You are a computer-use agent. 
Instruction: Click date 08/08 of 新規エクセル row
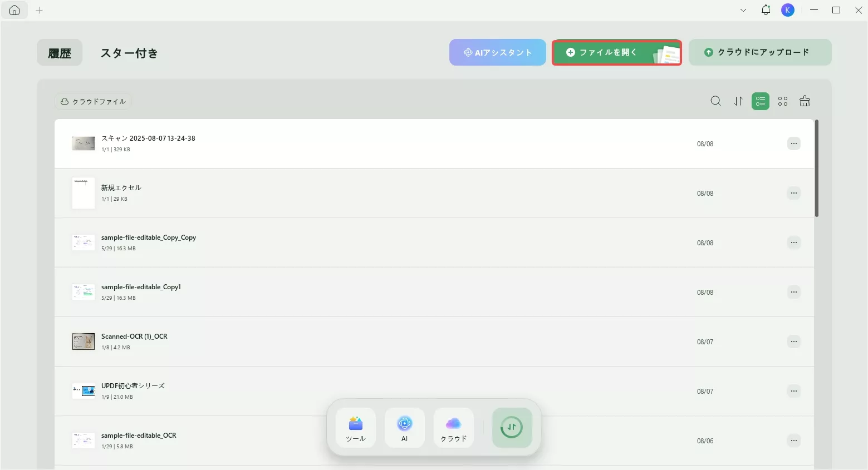(705, 194)
